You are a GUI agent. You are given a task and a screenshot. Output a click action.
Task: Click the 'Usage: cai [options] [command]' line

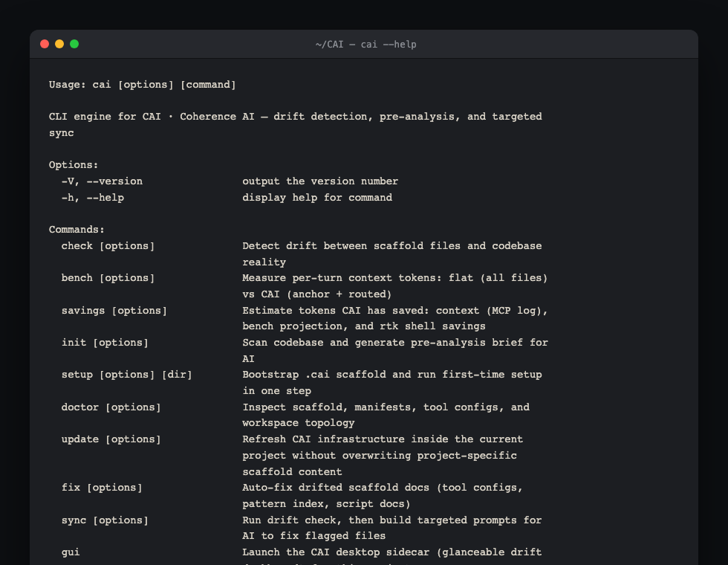(x=143, y=85)
